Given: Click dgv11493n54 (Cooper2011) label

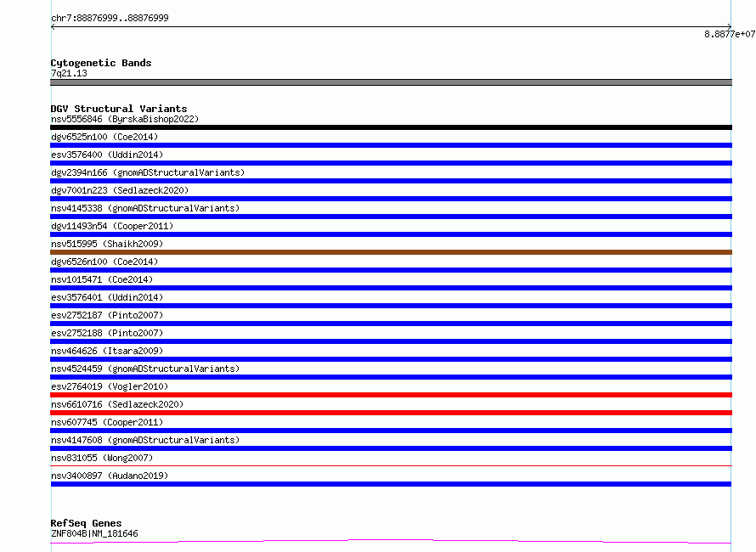Looking at the screenshot, I should click(112, 226).
